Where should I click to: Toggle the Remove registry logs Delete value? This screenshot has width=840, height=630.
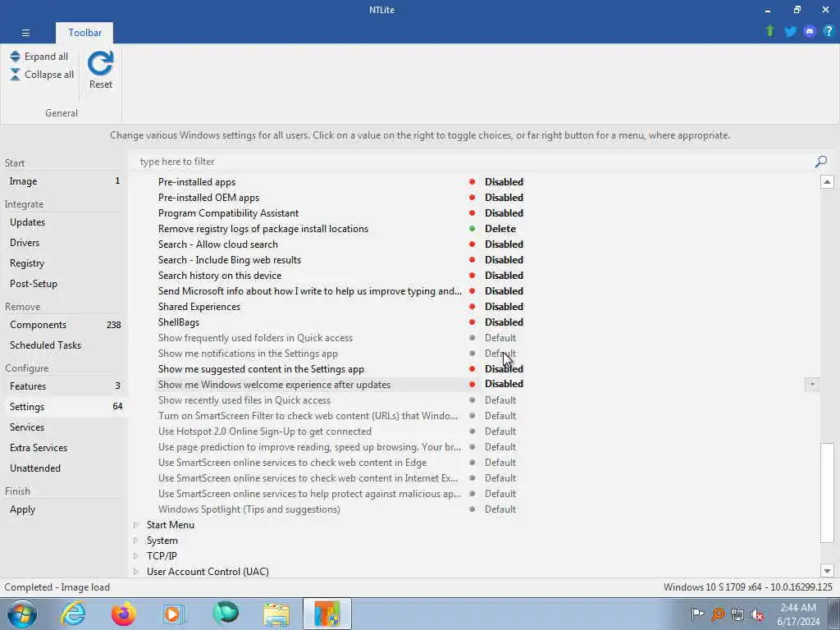500,229
